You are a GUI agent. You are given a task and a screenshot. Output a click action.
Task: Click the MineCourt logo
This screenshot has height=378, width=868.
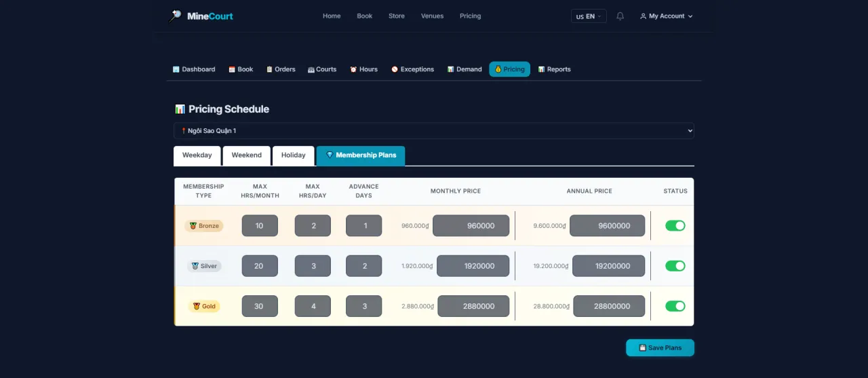(201, 16)
